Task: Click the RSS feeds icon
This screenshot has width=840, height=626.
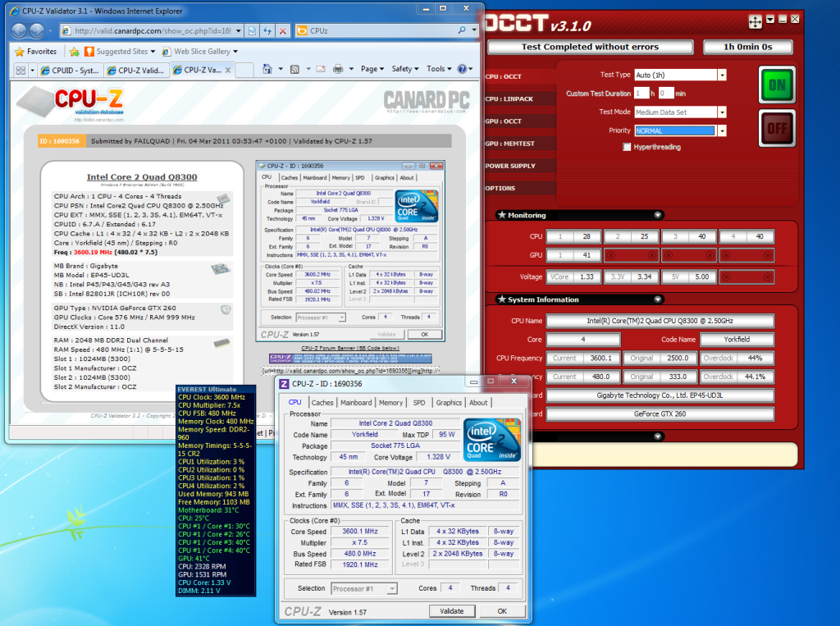Action: tap(294, 69)
